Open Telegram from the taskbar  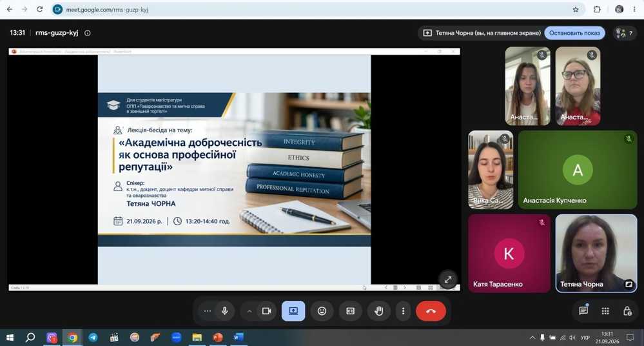tap(93, 338)
